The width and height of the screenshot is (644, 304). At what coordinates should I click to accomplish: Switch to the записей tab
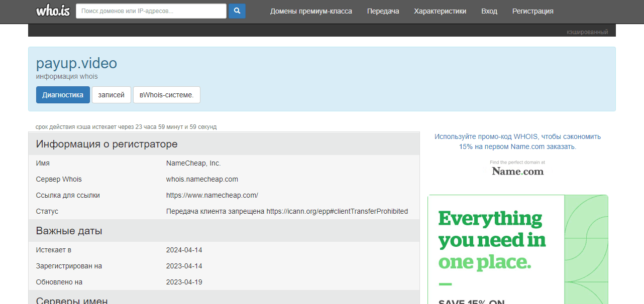coord(111,95)
